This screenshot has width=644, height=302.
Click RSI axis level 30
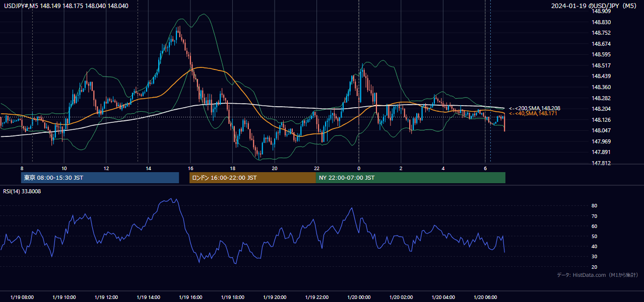click(x=595, y=257)
